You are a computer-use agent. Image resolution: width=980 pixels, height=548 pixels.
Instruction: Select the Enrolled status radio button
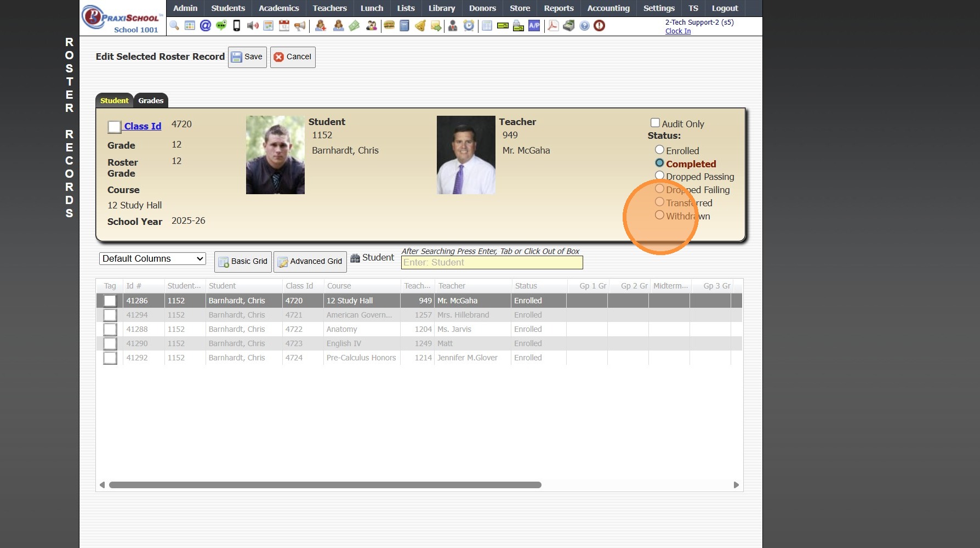click(x=659, y=150)
